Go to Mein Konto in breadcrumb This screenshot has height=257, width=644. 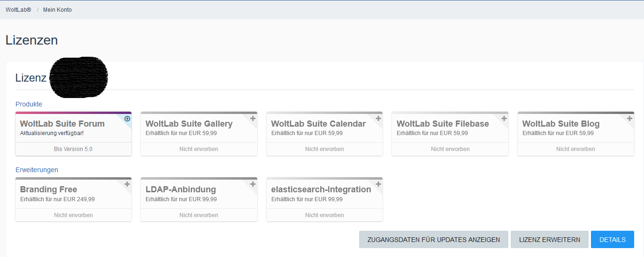click(57, 10)
